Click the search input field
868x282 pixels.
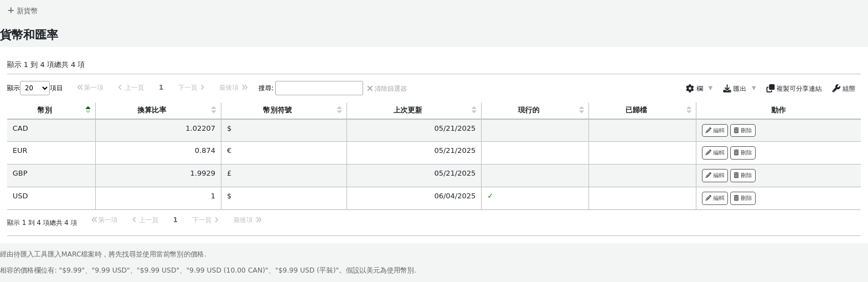(x=319, y=88)
